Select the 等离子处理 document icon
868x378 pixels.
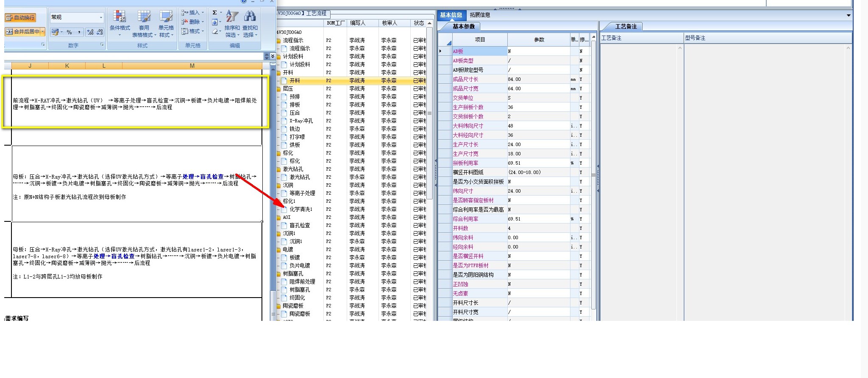pyautogui.click(x=284, y=193)
